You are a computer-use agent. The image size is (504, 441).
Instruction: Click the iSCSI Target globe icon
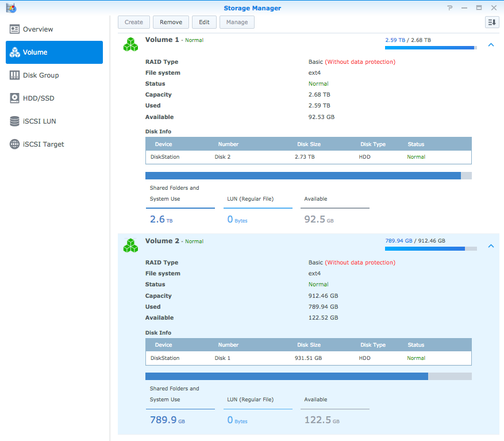(14, 144)
